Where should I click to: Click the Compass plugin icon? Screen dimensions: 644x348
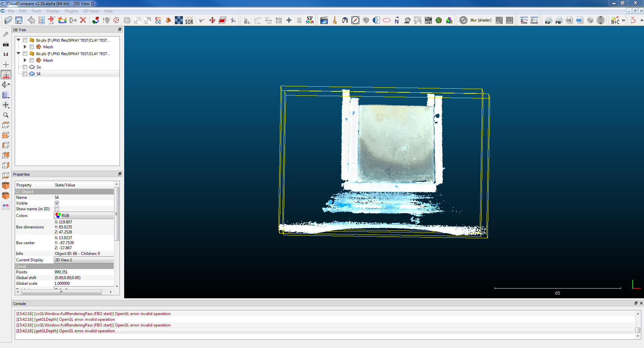(x=355, y=20)
